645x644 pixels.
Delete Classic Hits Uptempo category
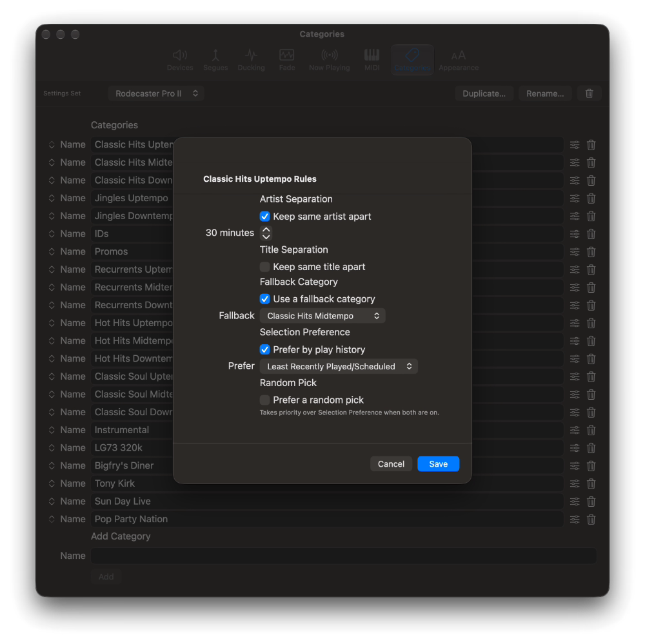(x=591, y=145)
